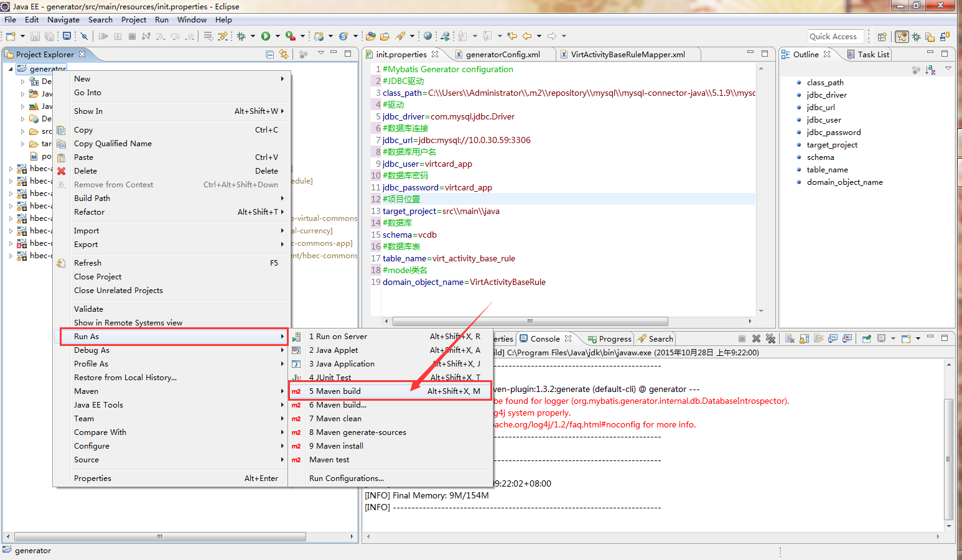The height and width of the screenshot is (560, 962).
Task: Open the Outline View Menu triangle
Action: click(948, 68)
